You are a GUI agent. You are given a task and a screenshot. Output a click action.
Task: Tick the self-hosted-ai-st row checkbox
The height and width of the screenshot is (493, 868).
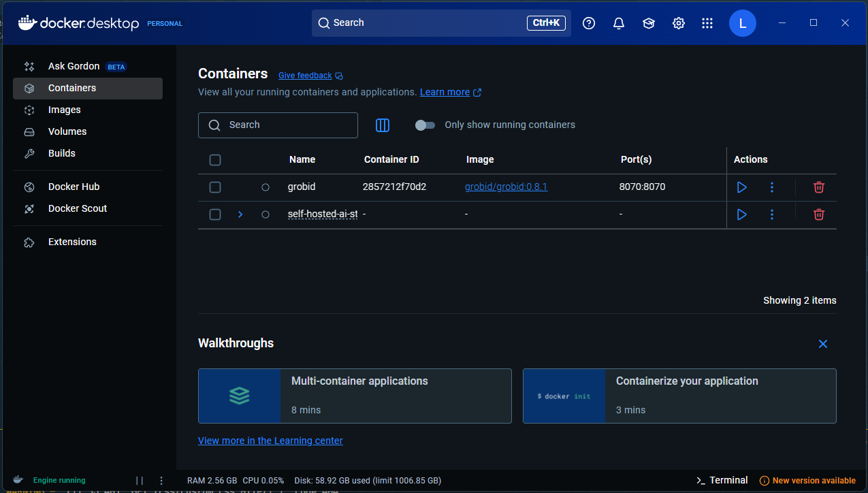pyautogui.click(x=215, y=214)
